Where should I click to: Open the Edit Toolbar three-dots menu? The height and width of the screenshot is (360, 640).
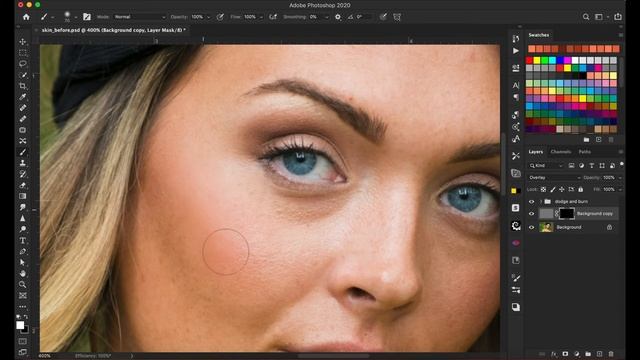(22, 307)
